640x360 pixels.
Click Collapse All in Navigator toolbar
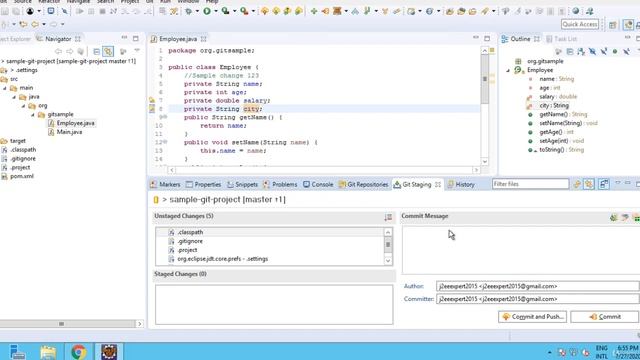pyautogui.click(x=96, y=51)
